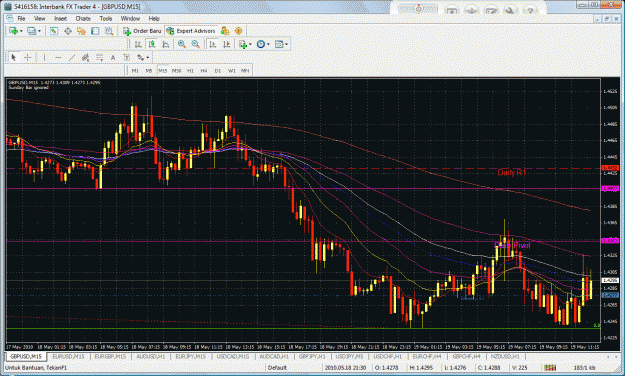Click the orange diamond info icon

tap(238, 31)
